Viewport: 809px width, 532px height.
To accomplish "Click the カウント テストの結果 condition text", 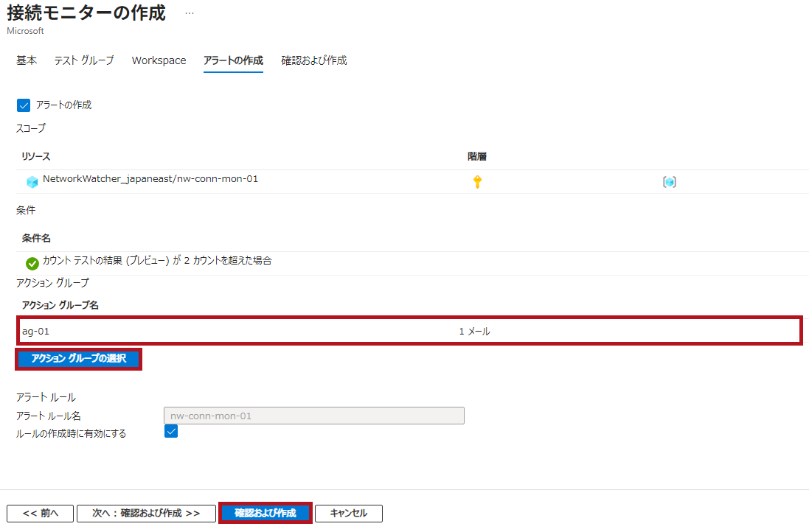I will (157, 261).
